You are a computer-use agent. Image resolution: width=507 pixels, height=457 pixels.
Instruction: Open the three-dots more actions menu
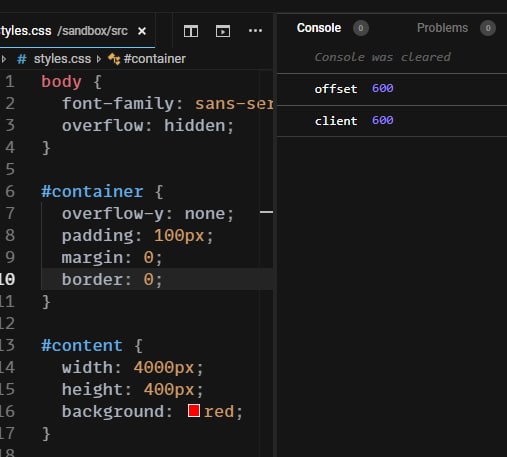click(255, 31)
